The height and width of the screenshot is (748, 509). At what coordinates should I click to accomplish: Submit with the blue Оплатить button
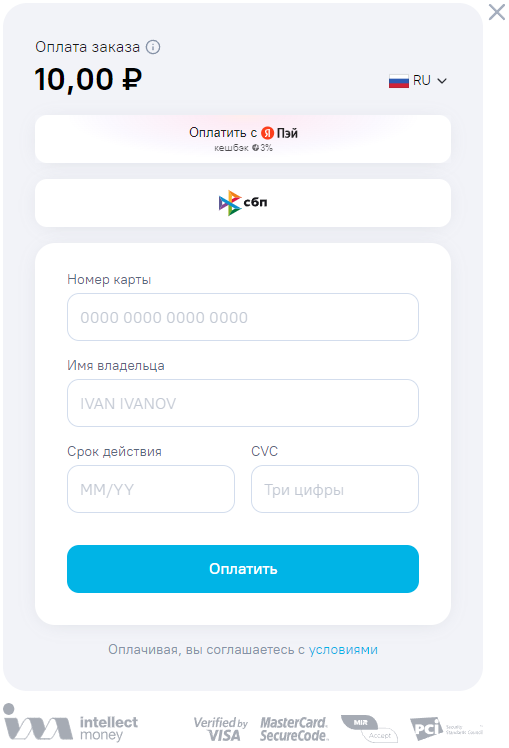coord(243,569)
